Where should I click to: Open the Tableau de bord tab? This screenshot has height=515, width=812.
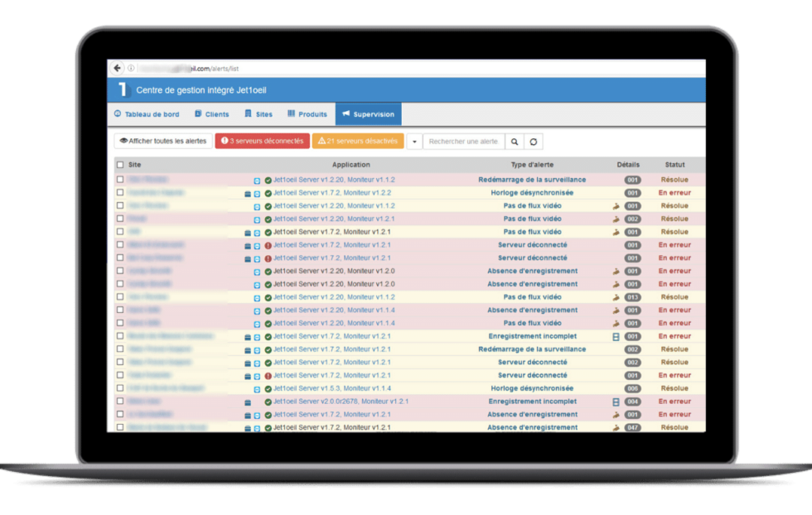[149, 113]
